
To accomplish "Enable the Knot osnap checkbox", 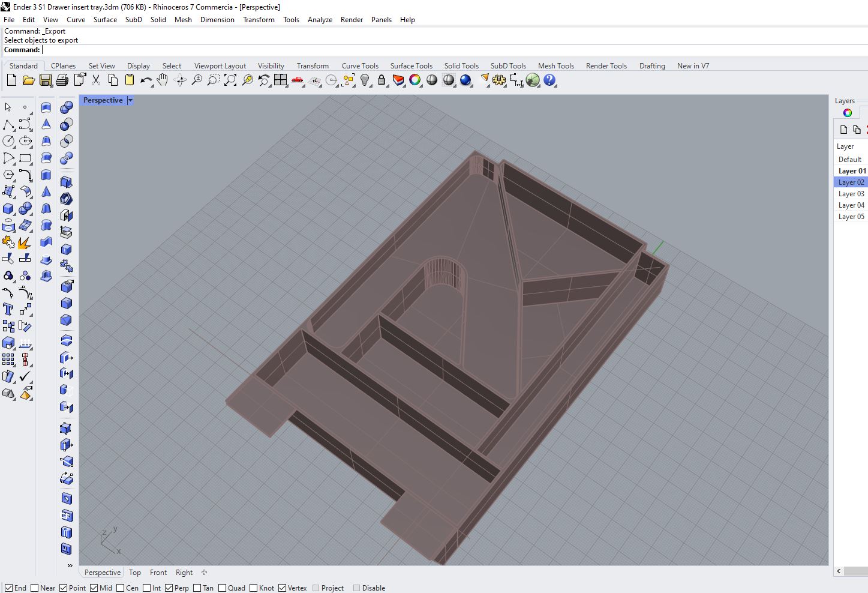I will coord(253,588).
